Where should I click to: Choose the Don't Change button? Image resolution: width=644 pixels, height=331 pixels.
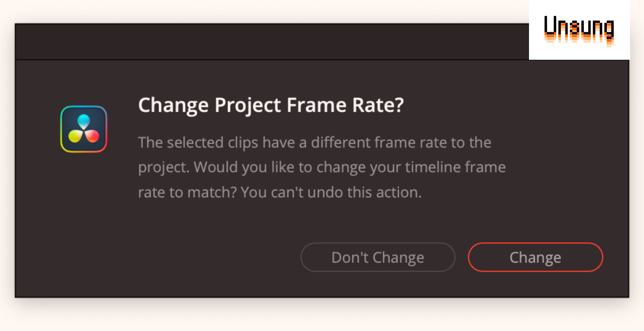378,257
